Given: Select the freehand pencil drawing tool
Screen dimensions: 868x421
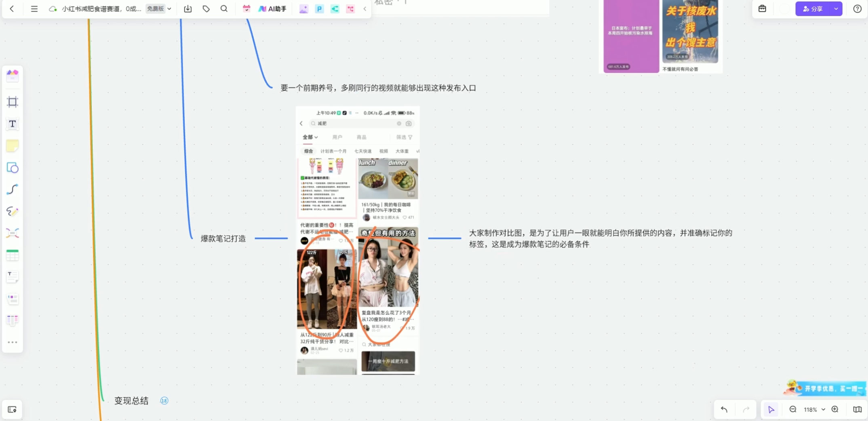Looking at the screenshot, I should (x=13, y=211).
